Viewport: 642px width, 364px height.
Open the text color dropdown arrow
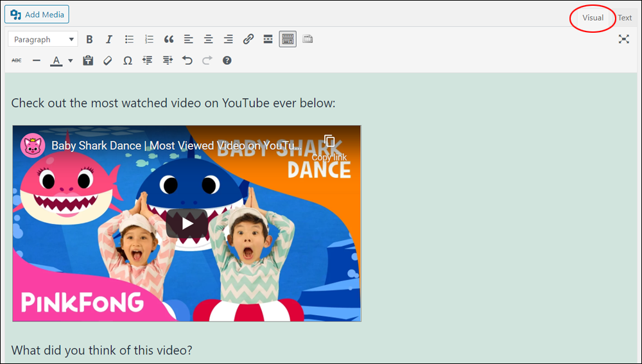coord(71,60)
